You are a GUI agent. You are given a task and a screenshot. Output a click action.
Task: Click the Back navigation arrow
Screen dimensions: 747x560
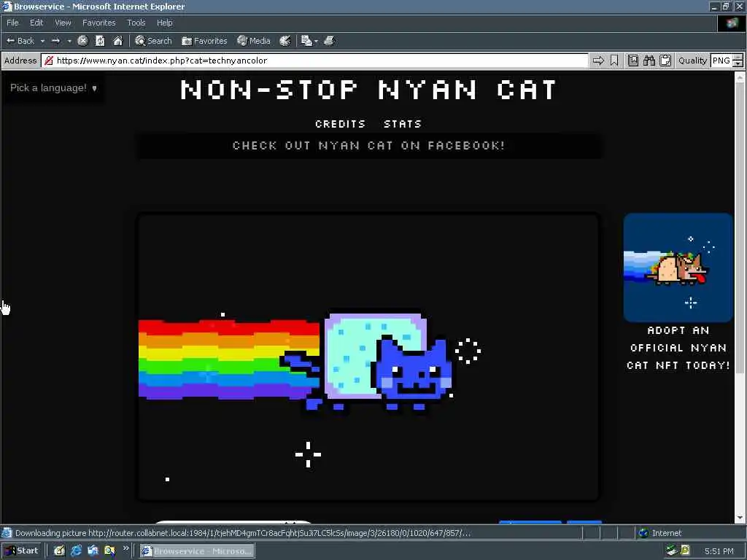point(20,41)
